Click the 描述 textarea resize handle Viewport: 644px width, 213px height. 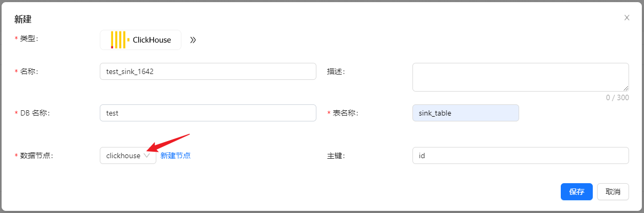[x=626, y=88]
